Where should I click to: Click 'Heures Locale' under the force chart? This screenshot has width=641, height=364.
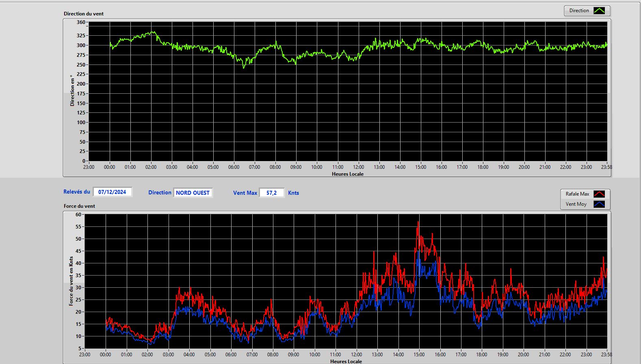coord(346,361)
